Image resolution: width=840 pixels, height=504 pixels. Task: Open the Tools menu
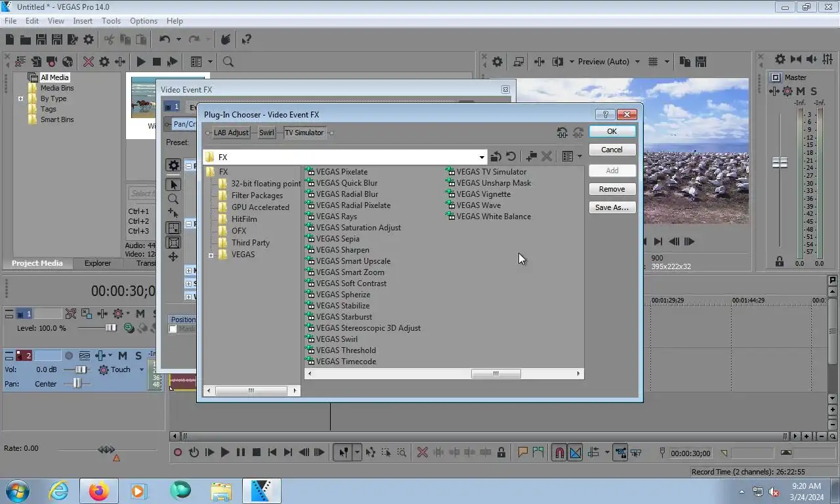click(111, 21)
